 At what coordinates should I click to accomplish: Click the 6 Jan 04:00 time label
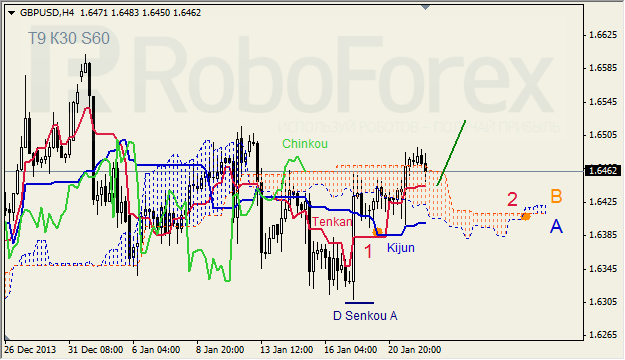[156, 350]
